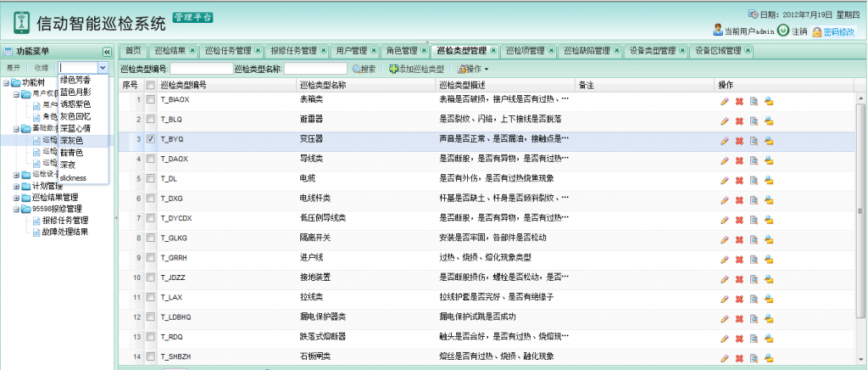The width and height of the screenshot is (868, 370).
Task: Close the 设备区域管理 tab
Action: [748, 50]
